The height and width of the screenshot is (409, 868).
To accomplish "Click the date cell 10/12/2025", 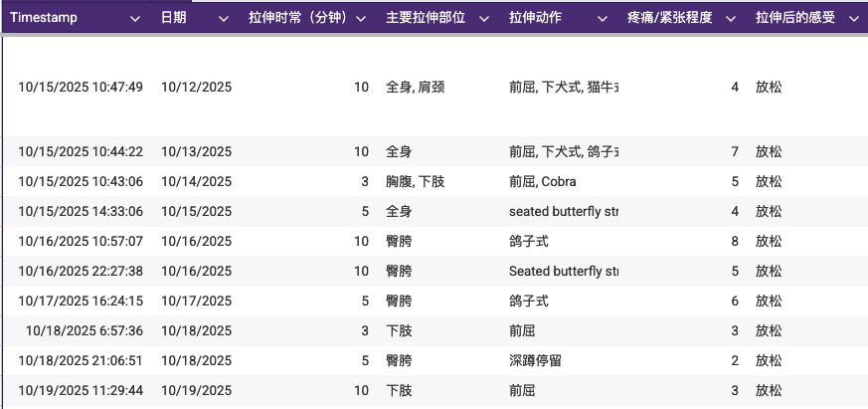I will (x=196, y=88).
